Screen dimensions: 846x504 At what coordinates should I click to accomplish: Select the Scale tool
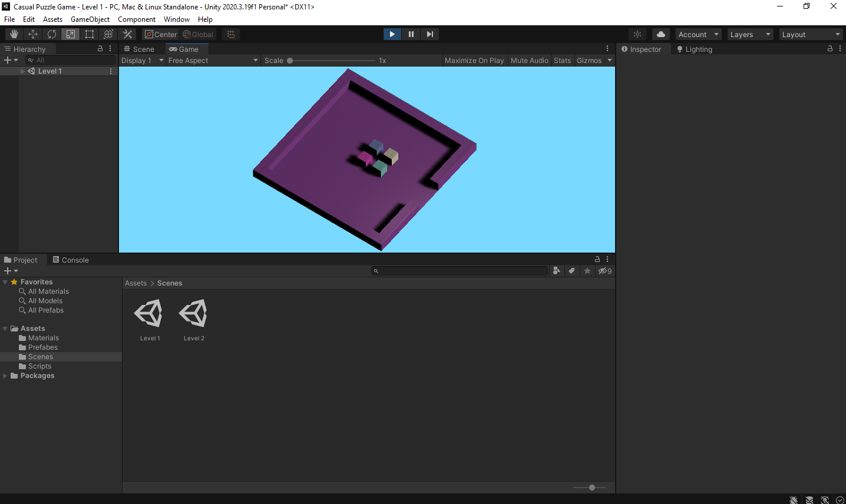point(71,34)
